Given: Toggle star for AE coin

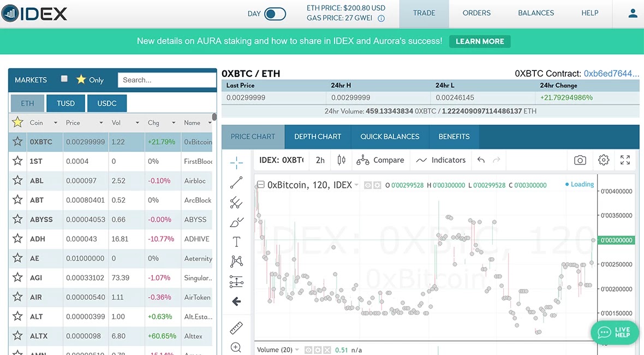Looking at the screenshot, I should 17,258.
